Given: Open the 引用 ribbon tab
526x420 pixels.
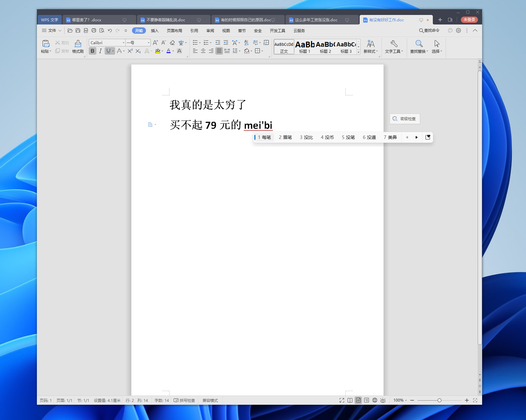Looking at the screenshot, I should tap(194, 31).
